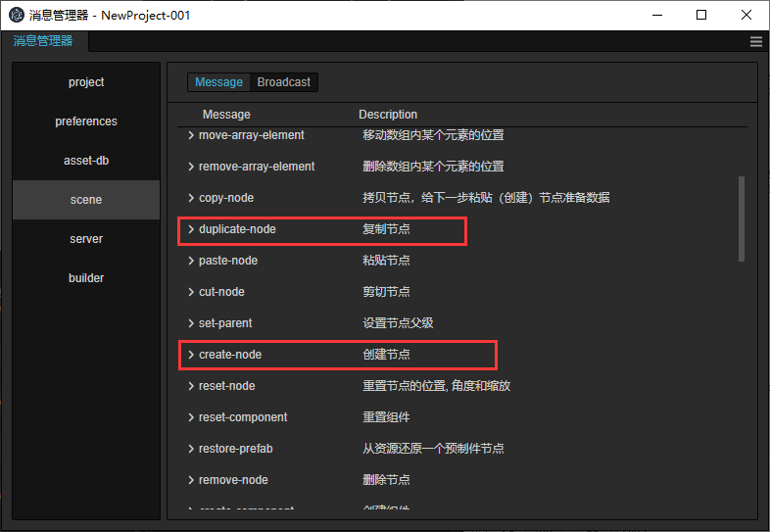Expand the cut-node chevron
This screenshot has height=532, width=770.
(x=191, y=292)
